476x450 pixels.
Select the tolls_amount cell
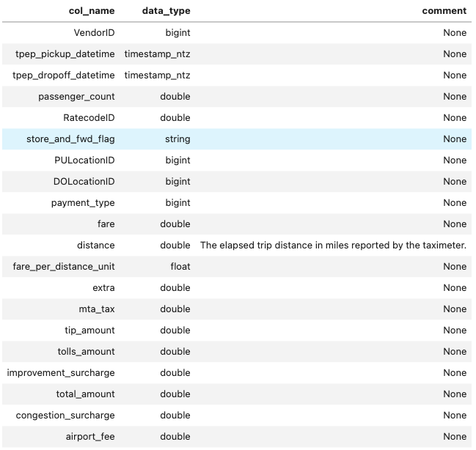87,351
